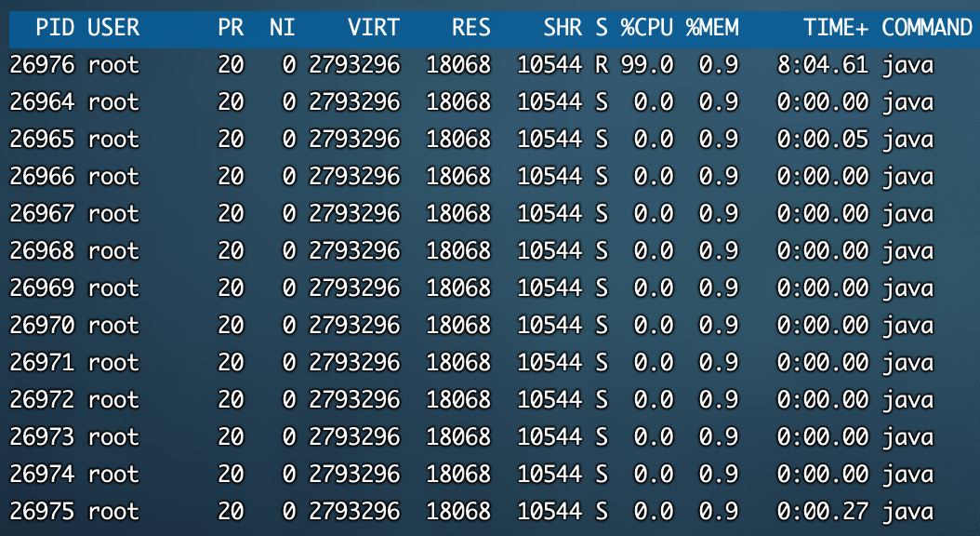The width and height of the screenshot is (980, 536).
Task: Click the java command of PID 26968
Action: click(x=907, y=251)
